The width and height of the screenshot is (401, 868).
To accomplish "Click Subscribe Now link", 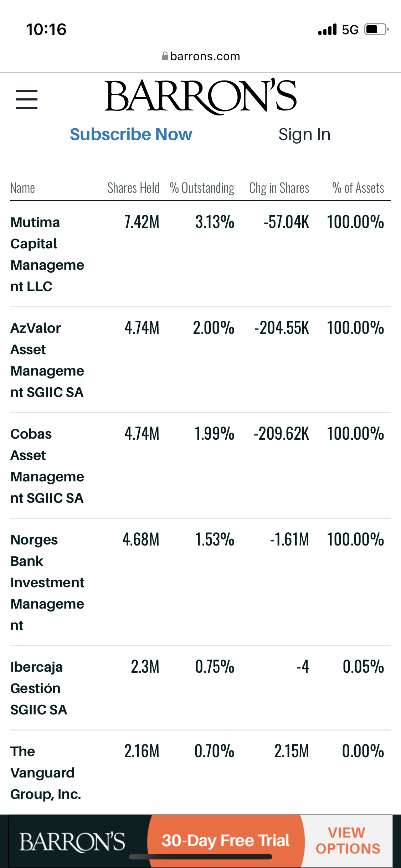I will (131, 134).
